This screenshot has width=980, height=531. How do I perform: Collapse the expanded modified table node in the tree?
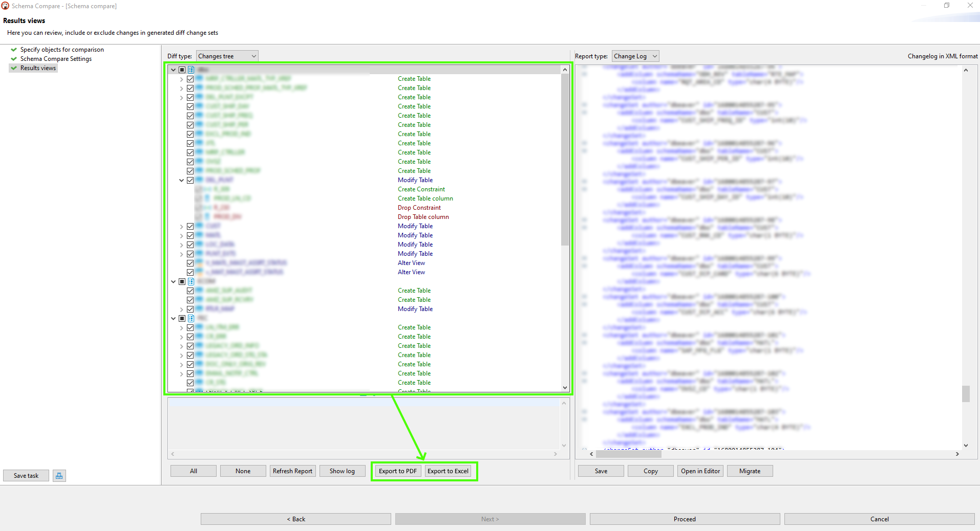tap(181, 180)
